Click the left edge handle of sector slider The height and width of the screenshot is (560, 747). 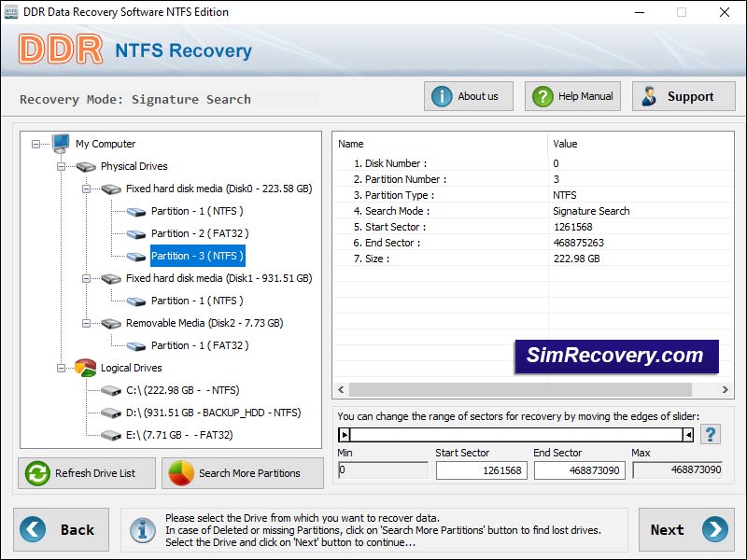coord(345,434)
